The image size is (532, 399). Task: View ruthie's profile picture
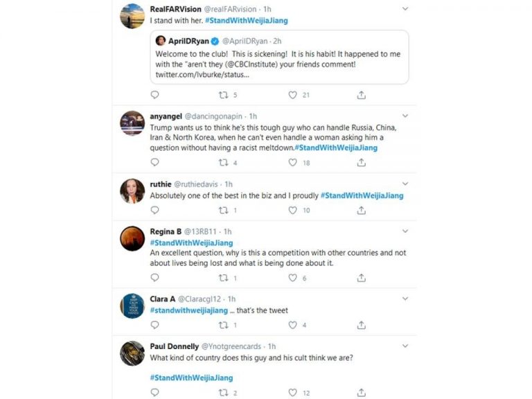click(x=132, y=190)
